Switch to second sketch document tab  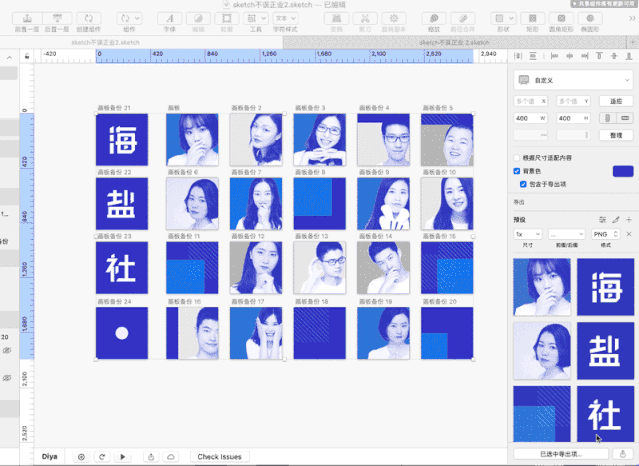[454, 42]
